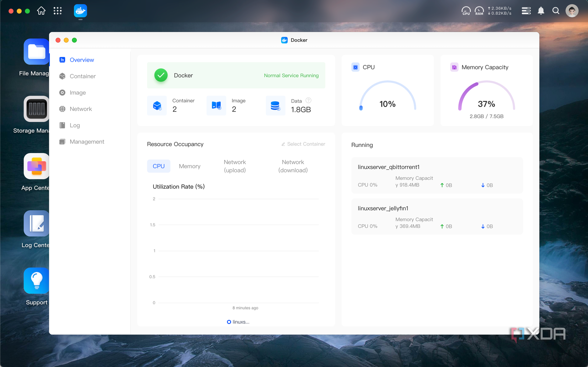Image resolution: width=588 pixels, height=367 pixels.
Task: Click the green Docker status checkmark
Action: [x=161, y=75]
